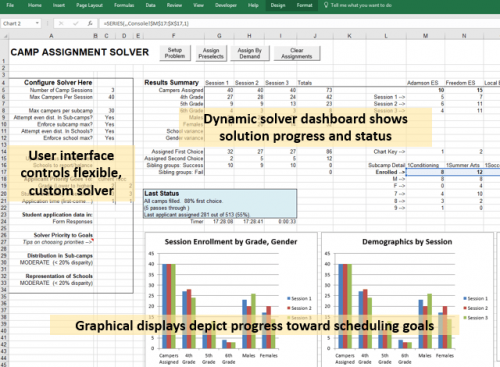
Task: Open the Developer ribbon tab
Action: click(x=226, y=5)
